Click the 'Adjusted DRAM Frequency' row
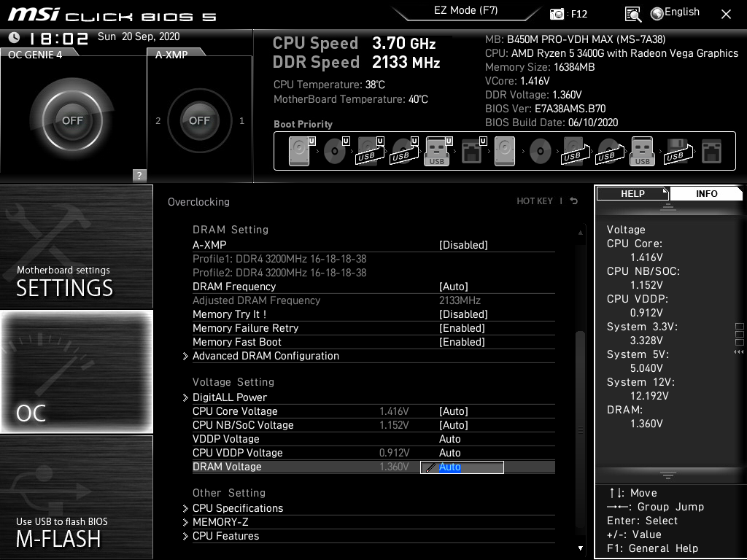This screenshot has width=747, height=560. [373, 300]
